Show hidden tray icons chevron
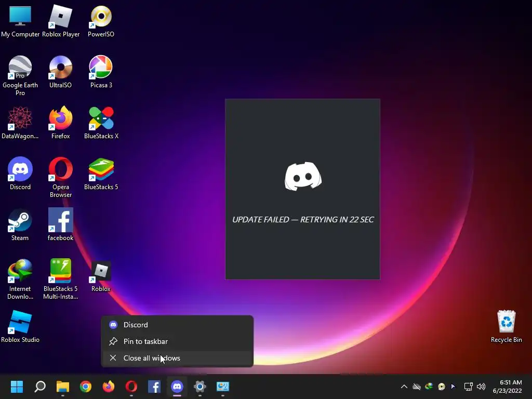This screenshot has width=532, height=399. pos(404,387)
